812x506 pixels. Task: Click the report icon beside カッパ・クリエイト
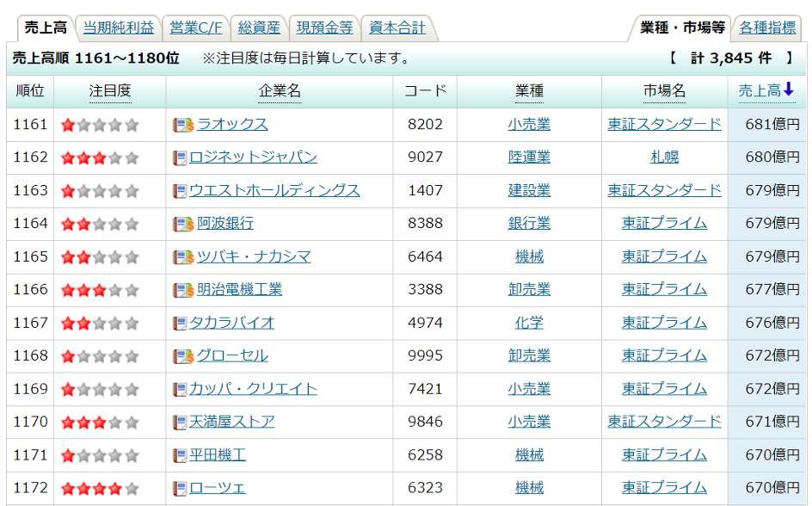pos(179,390)
